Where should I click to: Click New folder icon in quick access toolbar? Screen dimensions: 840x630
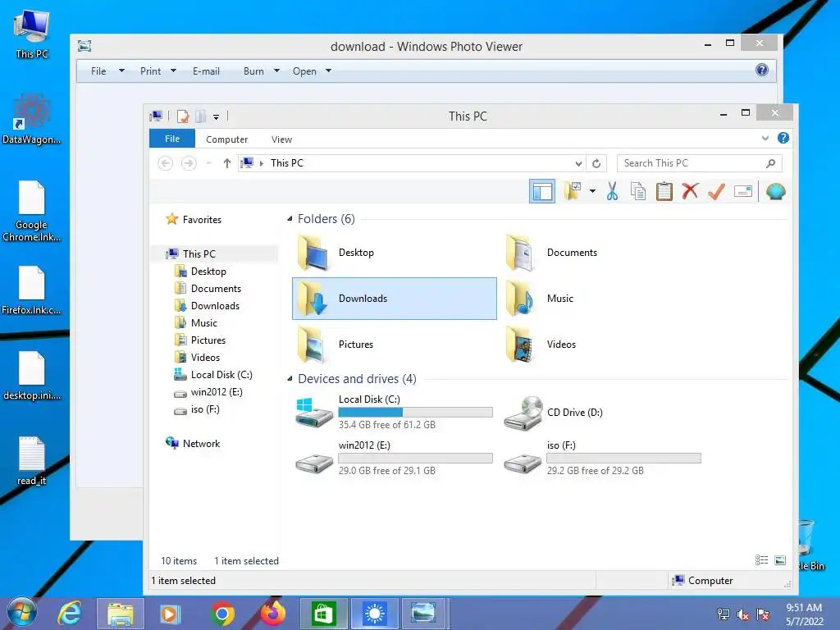[x=200, y=116]
